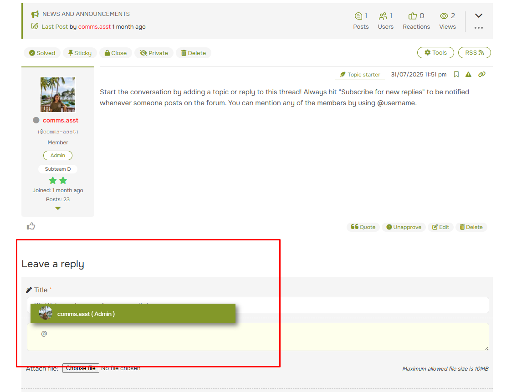Expand the topic header chevron arrow

[478, 15]
